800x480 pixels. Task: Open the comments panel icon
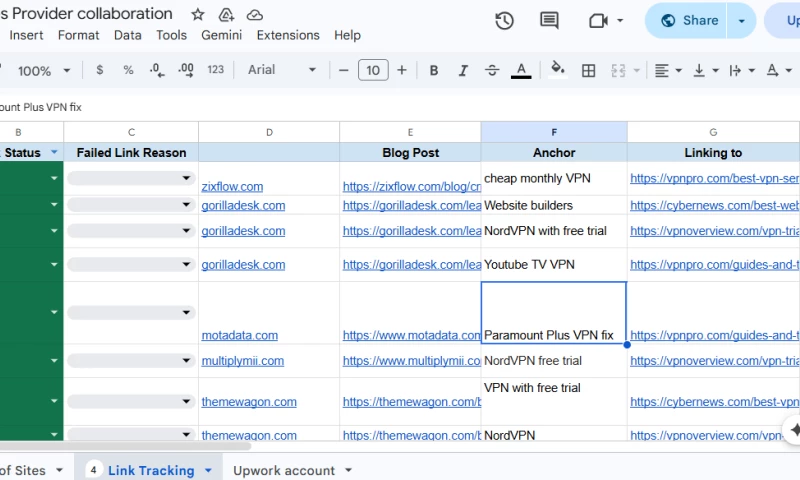click(x=549, y=20)
